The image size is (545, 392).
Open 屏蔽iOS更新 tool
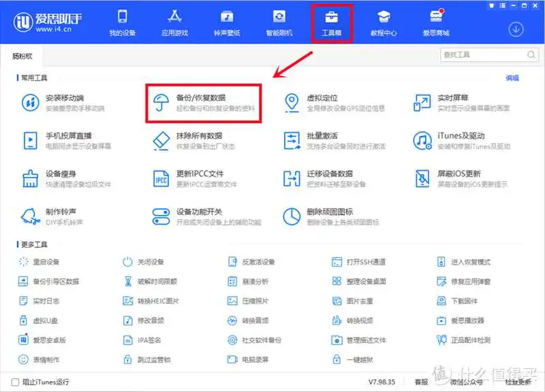(461, 178)
